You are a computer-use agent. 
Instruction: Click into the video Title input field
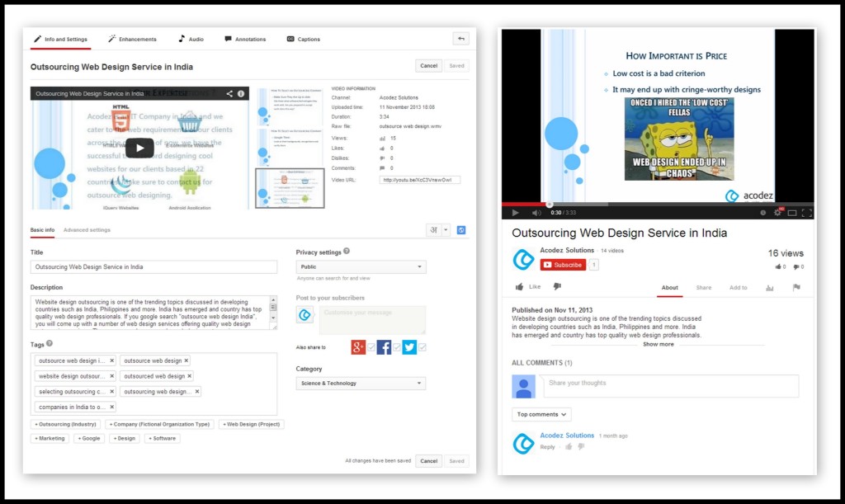tap(153, 267)
